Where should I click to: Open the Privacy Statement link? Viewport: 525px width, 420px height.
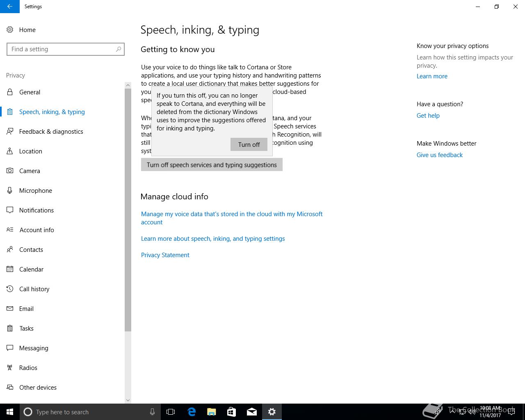pos(165,255)
